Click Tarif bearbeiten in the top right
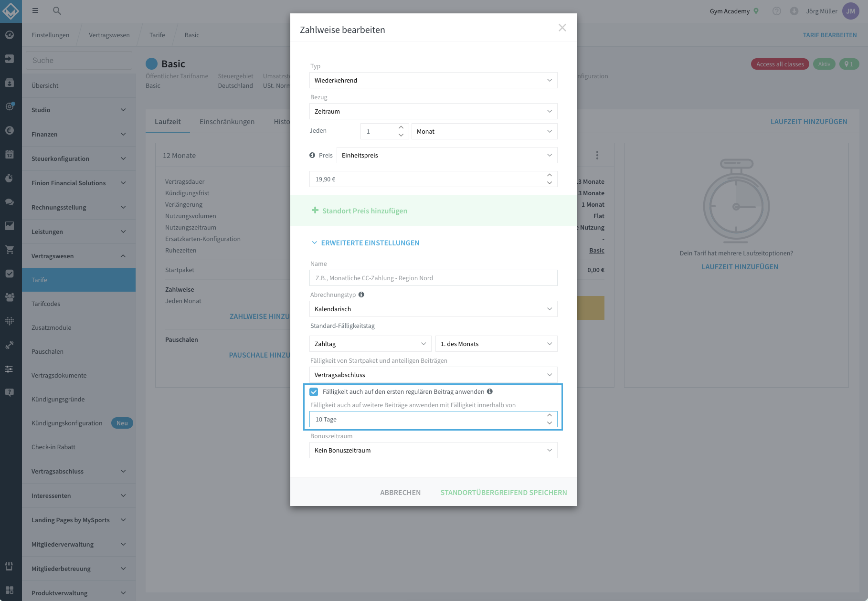 pyautogui.click(x=830, y=35)
